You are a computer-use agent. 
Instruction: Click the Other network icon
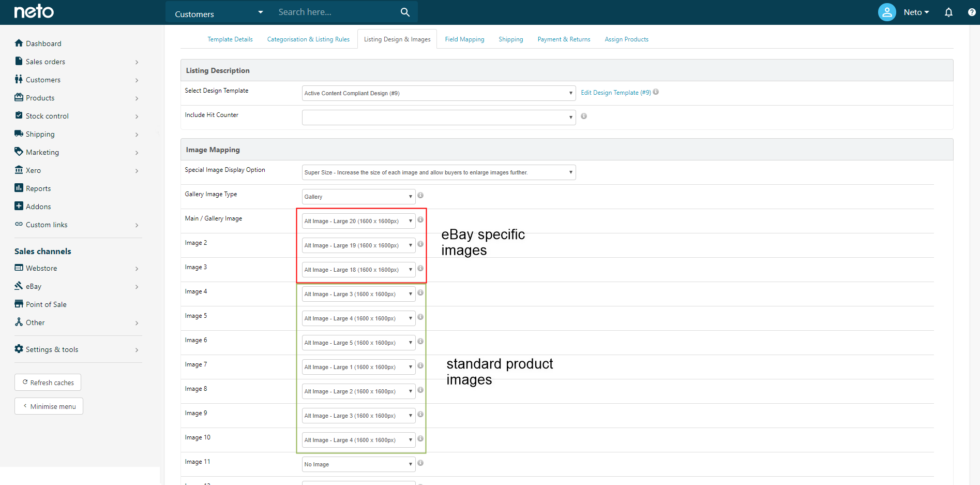tap(19, 322)
